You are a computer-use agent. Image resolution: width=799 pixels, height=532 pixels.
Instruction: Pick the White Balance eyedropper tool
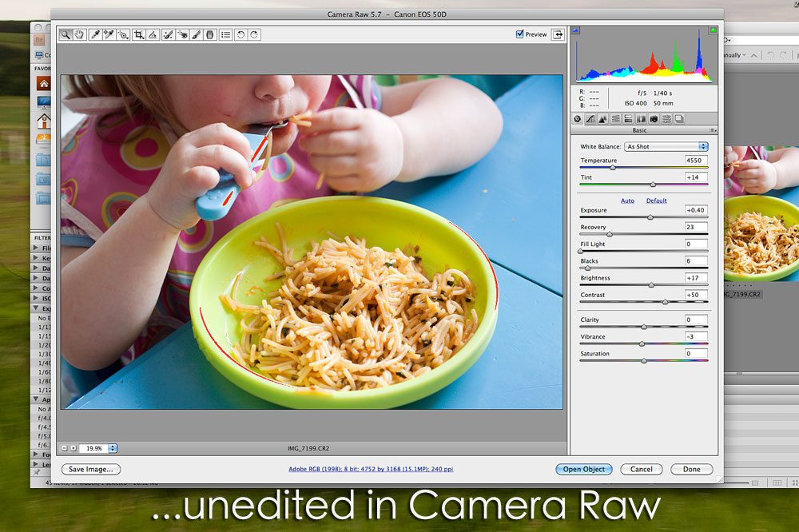point(95,35)
